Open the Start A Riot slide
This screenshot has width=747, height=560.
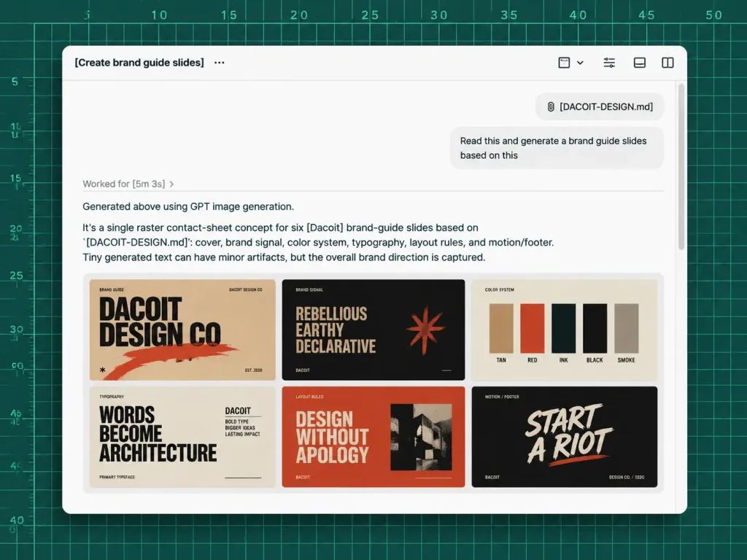565,437
